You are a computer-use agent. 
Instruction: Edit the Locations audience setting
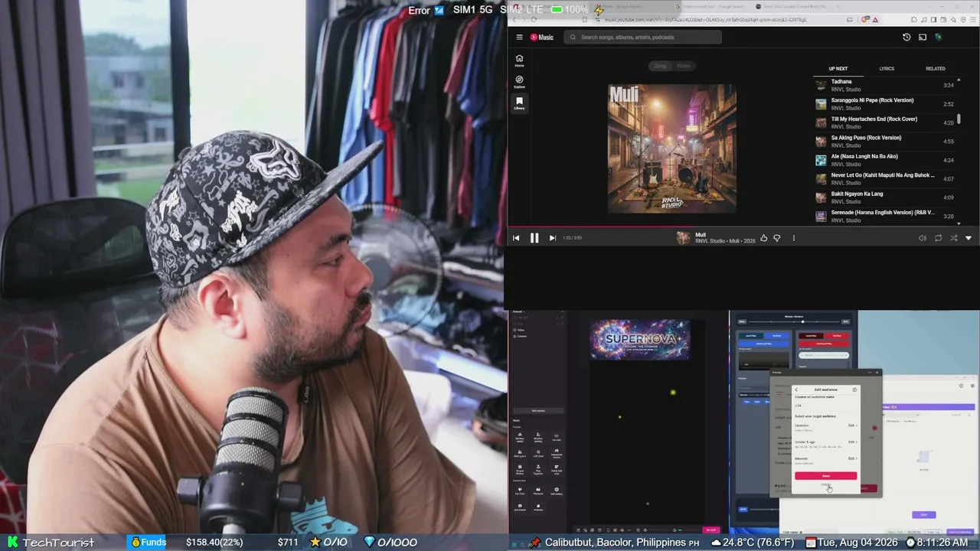click(851, 425)
